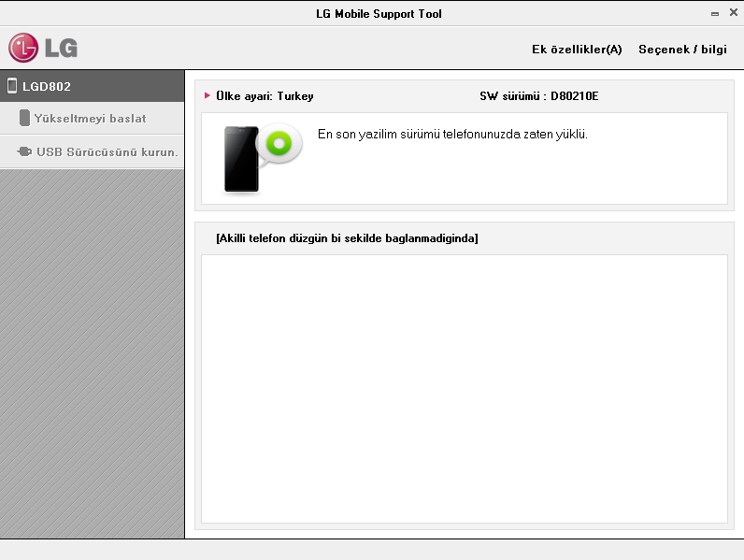Click the latest software already installed message
The height and width of the screenshot is (560, 744).
coord(452,135)
